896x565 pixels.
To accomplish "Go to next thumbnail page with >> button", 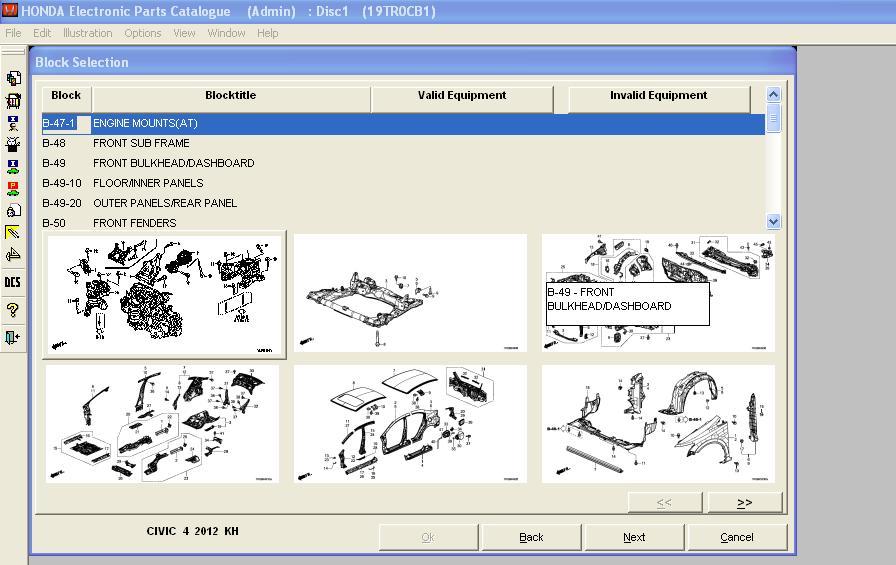I will click(745, 503).
